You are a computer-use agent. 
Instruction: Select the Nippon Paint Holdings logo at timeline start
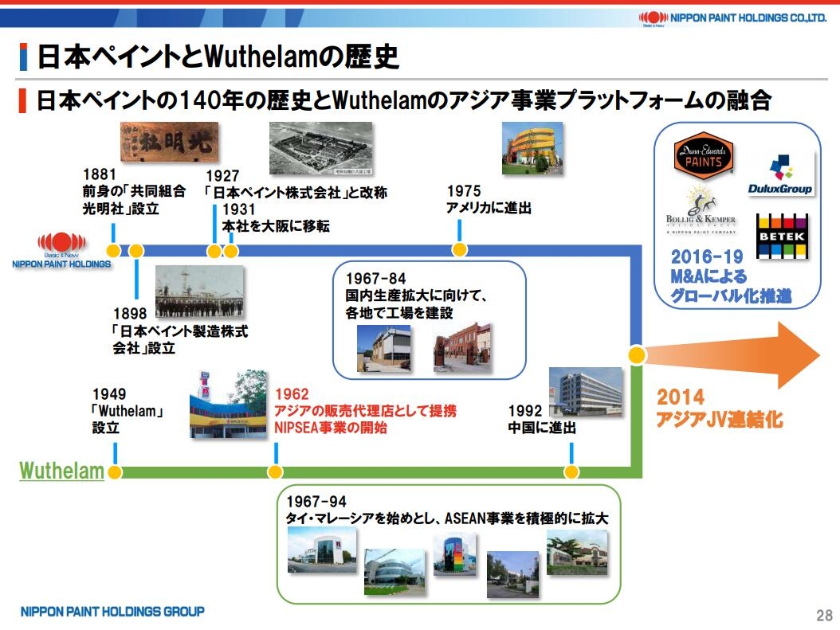(62, 250)
